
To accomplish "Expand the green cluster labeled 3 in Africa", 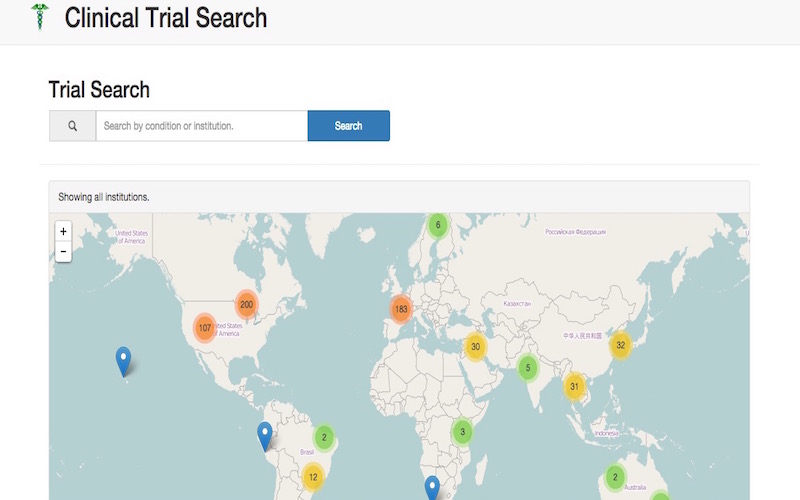I will [x=462, y=432].
